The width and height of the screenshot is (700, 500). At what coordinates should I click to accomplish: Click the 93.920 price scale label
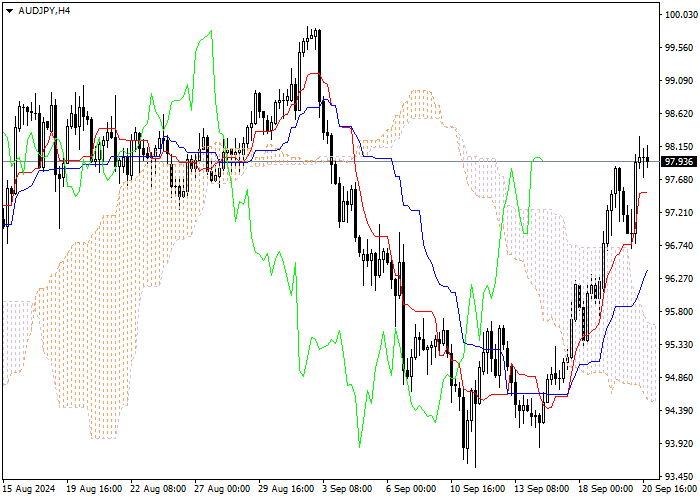[681, 444]
